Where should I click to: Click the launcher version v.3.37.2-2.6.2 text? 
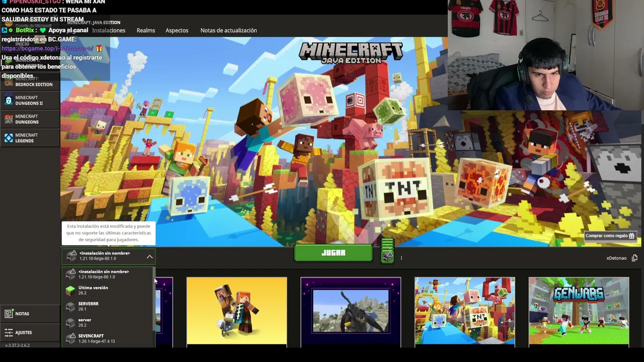(17, 345)
